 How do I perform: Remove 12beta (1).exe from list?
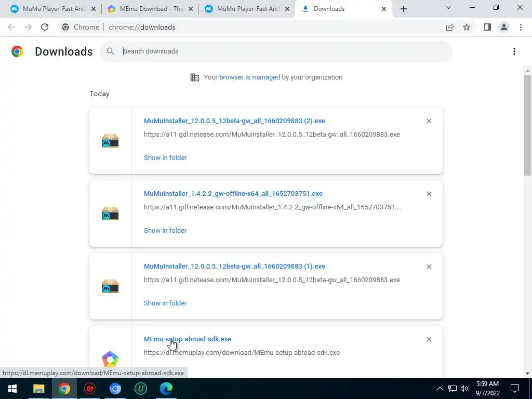(429, 267)
